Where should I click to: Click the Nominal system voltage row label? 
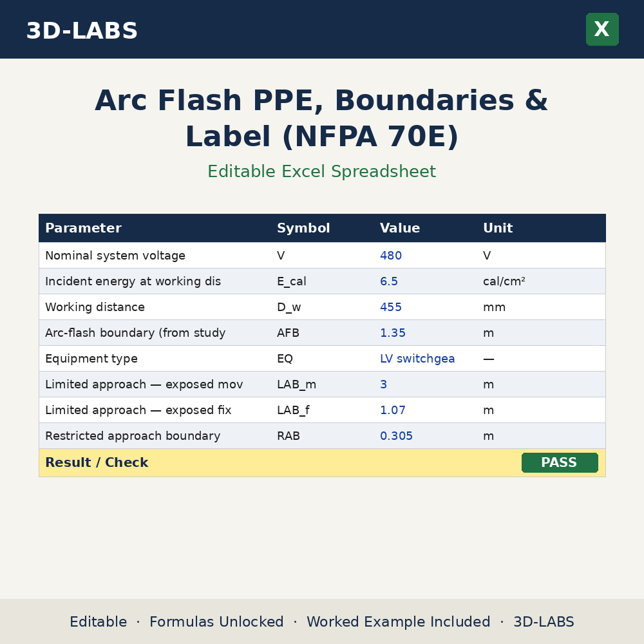[x=115, y=256]
